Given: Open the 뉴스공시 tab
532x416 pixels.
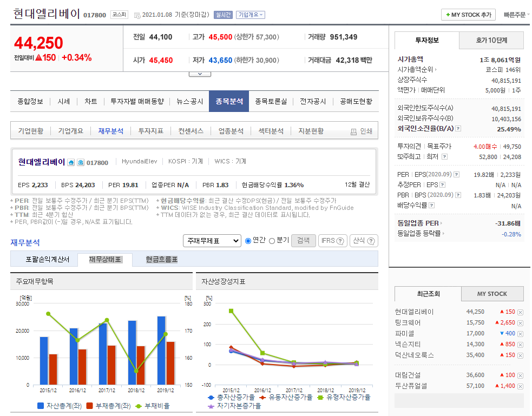Looking at the screenshot, I should pos(189,101).
